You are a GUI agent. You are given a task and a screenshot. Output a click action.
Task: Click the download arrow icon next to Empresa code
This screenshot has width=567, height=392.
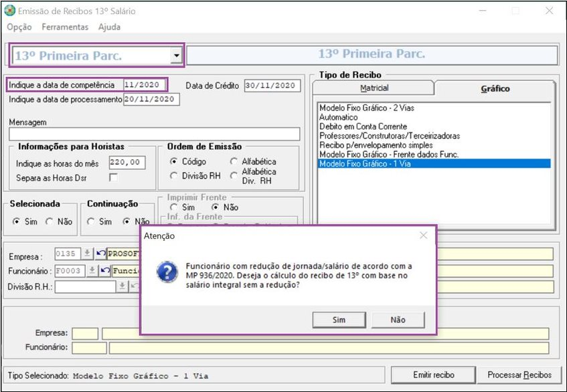pyautogui.click(x=87, y=254)
